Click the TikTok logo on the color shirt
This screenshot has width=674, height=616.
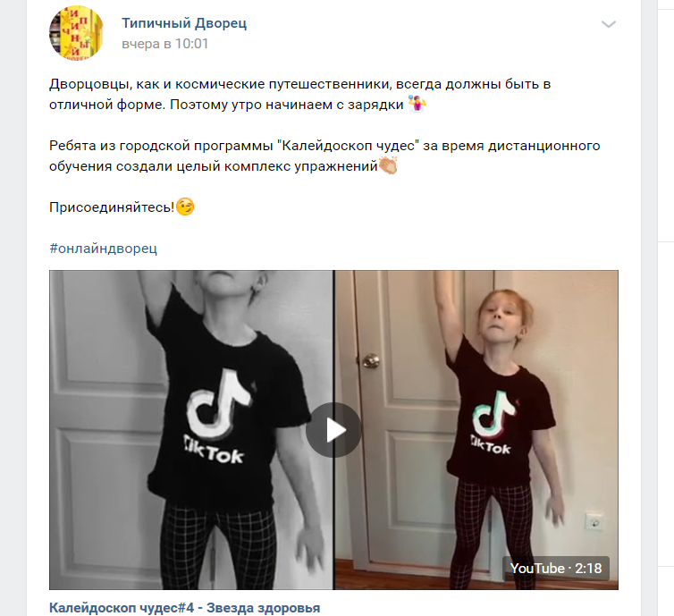(x=493, y=424)
